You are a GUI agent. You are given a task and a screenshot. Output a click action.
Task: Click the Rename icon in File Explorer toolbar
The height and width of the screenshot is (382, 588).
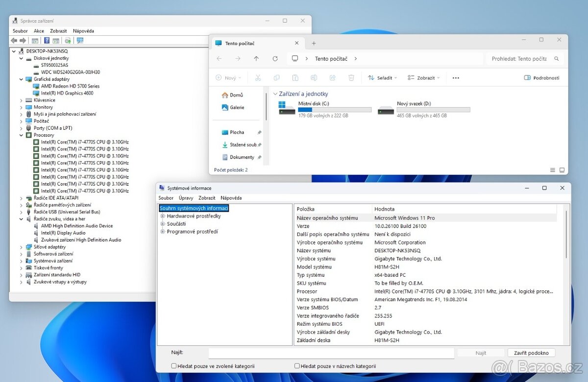tap(314, 77)
